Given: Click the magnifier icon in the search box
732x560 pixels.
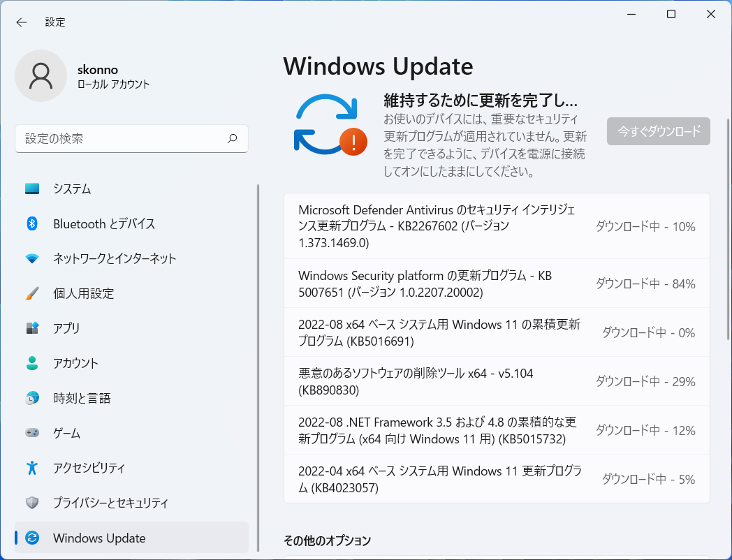Looking at the screenshot, I should [232, 138].
